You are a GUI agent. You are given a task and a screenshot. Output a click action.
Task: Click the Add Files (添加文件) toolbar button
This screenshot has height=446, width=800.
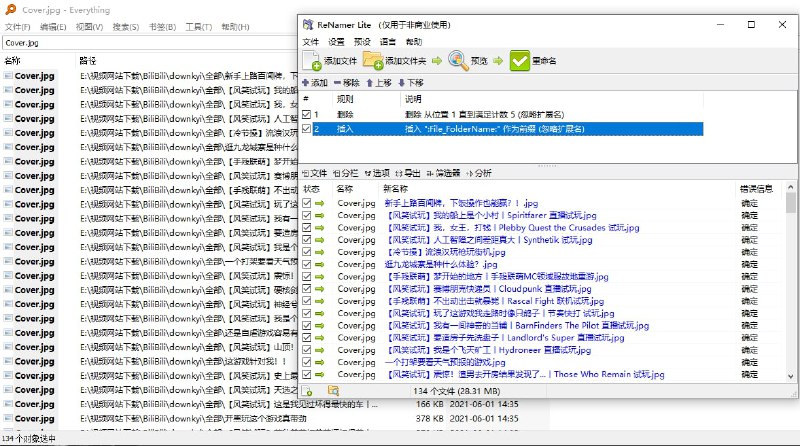(x=330, y=61)
